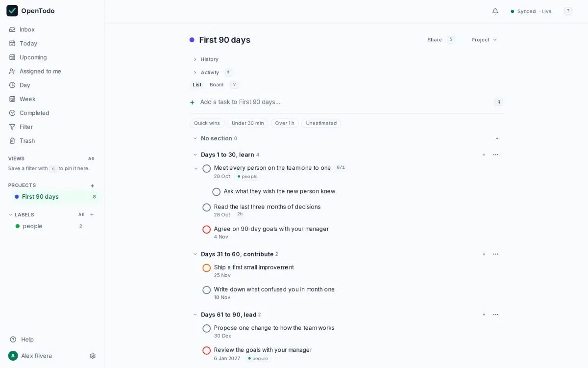
Task: Open settings gear next to Alex Rivera
Action: [x=93, y=356]
